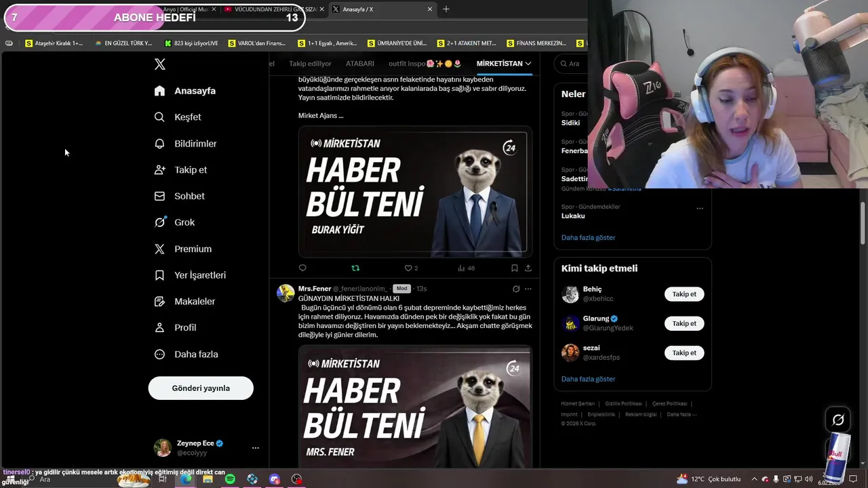Share the Burak Yiğit bulletin post
This screenshot has height=488, width=868.
pos(528,268)
